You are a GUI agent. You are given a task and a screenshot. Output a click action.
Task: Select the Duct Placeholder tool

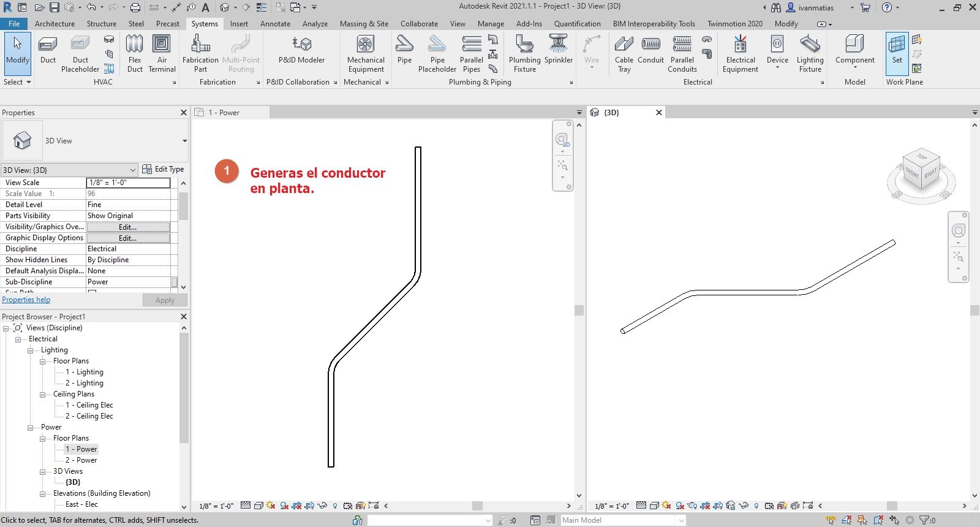coord(80,54)
